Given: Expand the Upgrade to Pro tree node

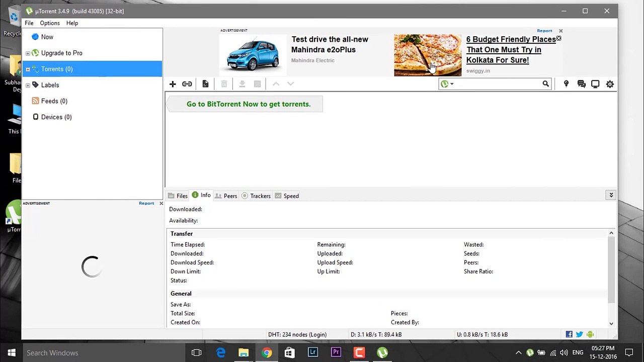Looking at the screenshot, I should pos(28,53).
